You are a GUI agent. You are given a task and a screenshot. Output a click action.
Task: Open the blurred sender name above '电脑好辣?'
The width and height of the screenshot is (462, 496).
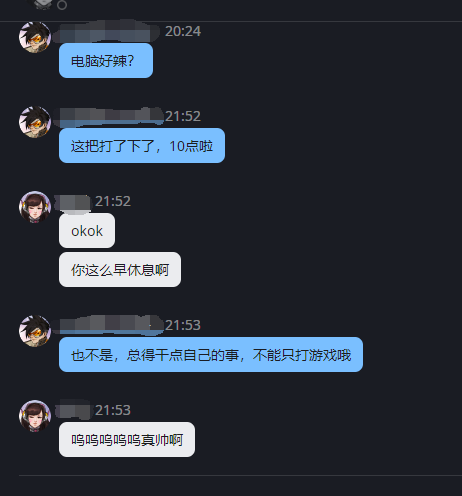(107, 31)
